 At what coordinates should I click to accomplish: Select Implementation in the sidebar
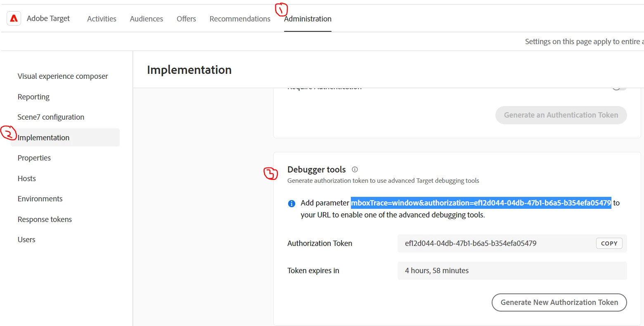point(65,137)
